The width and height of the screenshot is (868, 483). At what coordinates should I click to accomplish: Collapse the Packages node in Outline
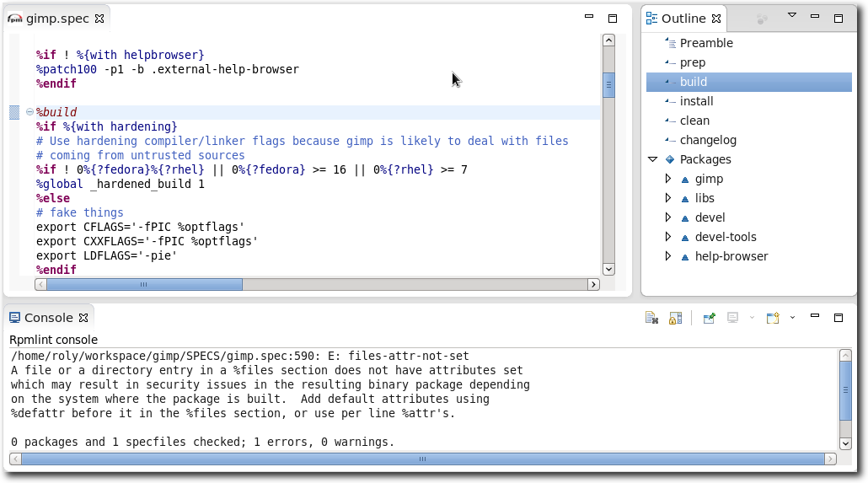(x=652, y=159)
